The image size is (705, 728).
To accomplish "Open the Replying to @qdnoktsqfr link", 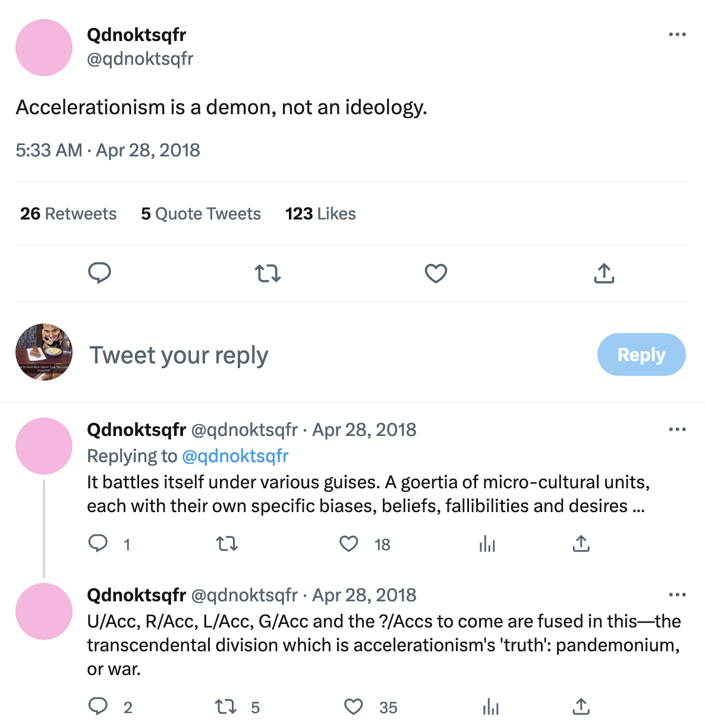I will 235,456.
